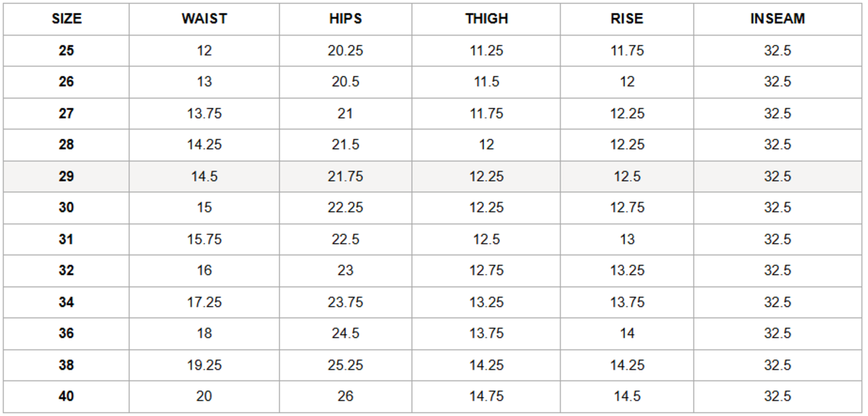Select rise value 11.75 for size 25
This screenshot has height=416, width=868.
point(626,51)
